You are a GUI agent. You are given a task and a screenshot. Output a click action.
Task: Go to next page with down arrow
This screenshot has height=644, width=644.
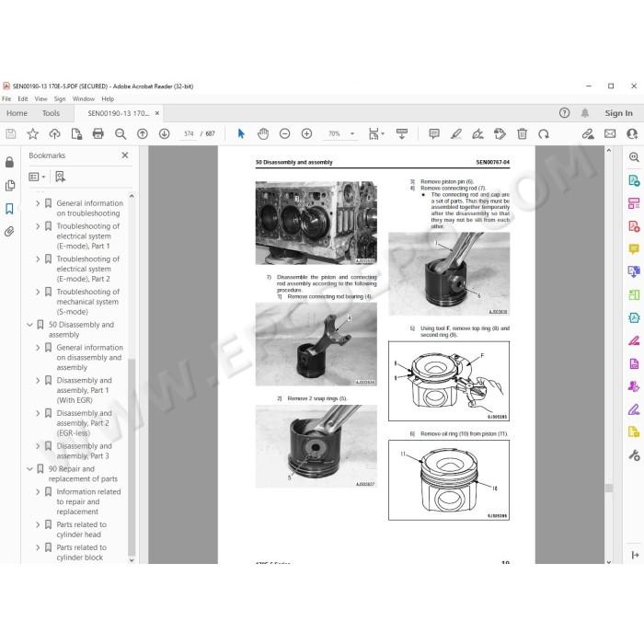tap(165, 134)
